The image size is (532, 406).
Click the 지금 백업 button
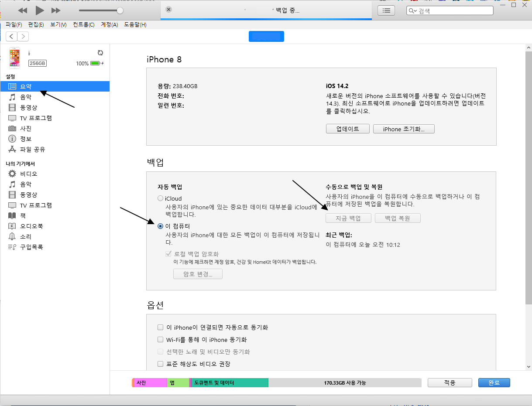coord(349,218)
